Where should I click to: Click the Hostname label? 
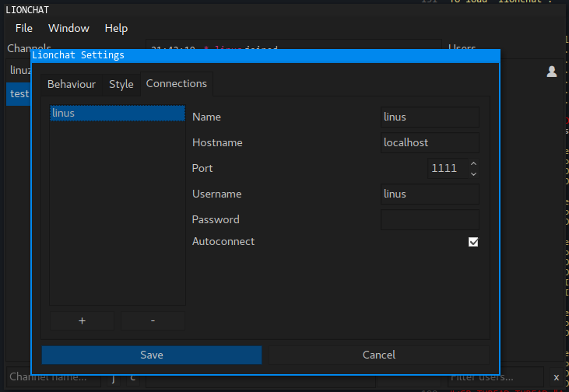(x=217, y=142)
